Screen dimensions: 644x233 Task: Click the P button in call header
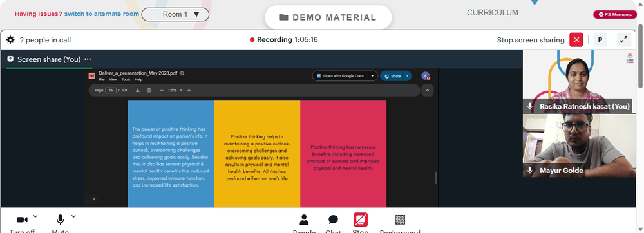pyautogui.click(x=600, y=40)
